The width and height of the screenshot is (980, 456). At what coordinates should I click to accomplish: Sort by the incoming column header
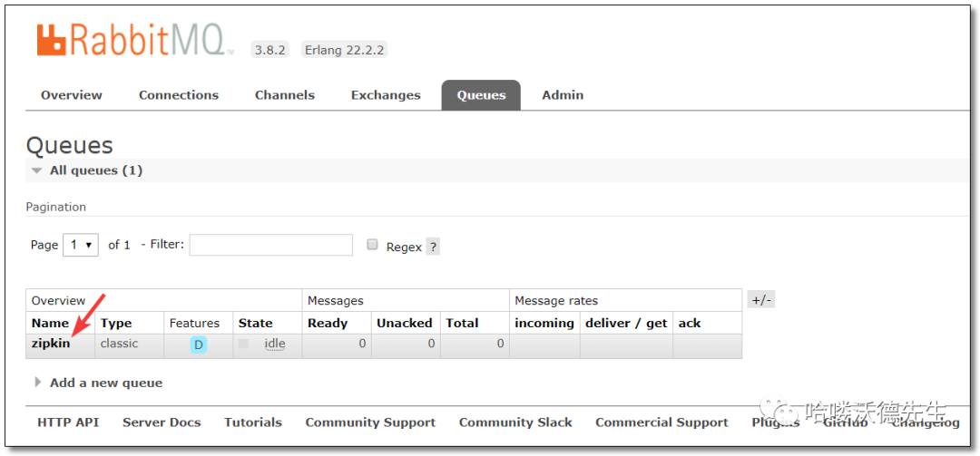click(x=544, y=323)
